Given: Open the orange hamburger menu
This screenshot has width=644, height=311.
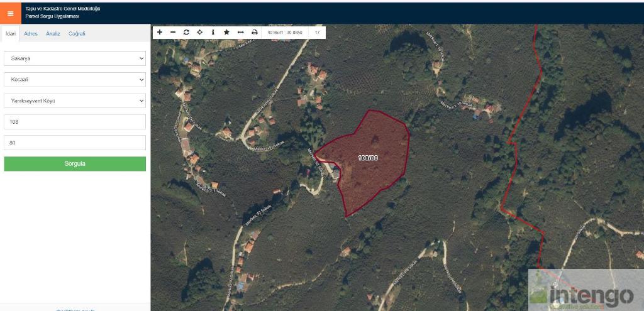Looking at the screenshot, I should click(x=10, y=13).
